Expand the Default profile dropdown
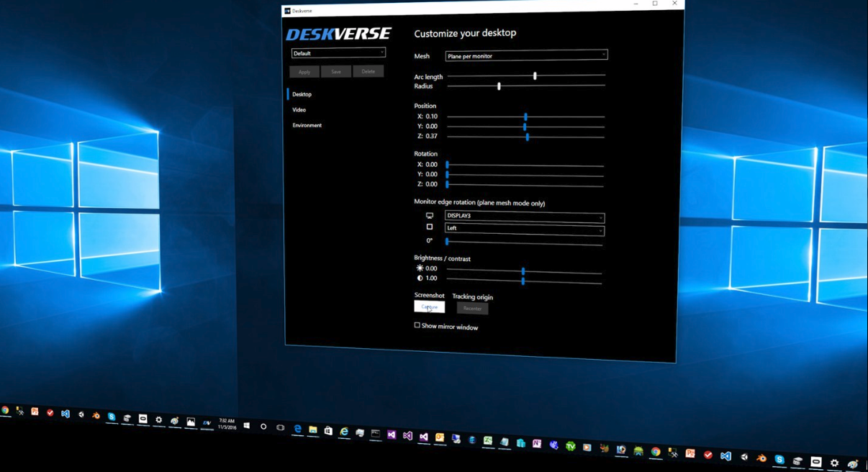This screenshot has width=868, height=472. coord(338,53)
